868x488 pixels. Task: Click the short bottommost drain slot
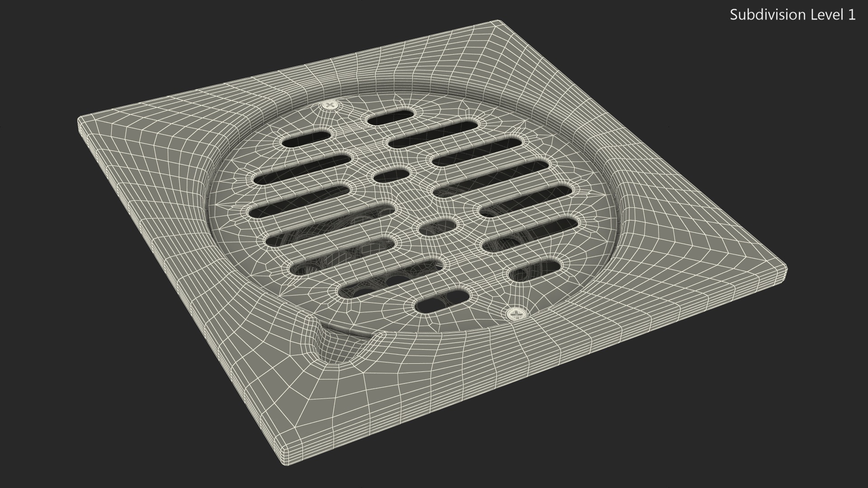442,301
